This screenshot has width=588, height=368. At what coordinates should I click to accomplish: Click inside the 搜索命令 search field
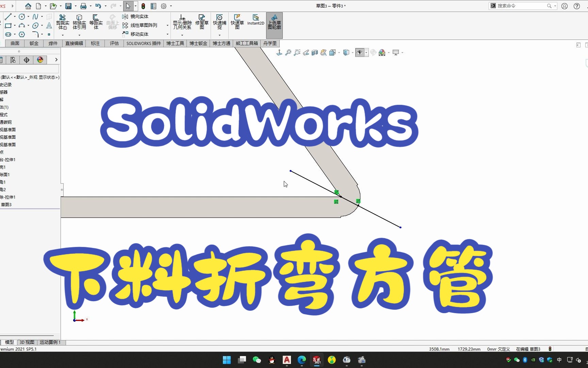521,6
